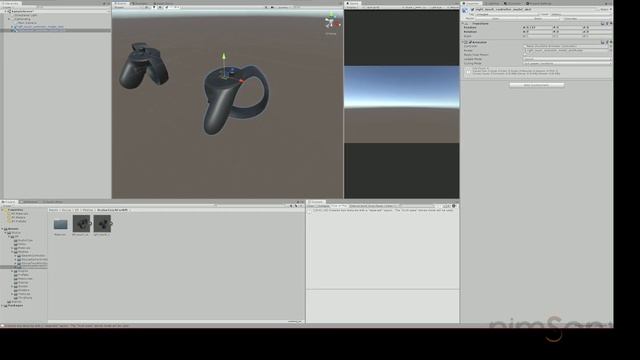Open the Update Mode dropdown
The width and height of the screenshot is (640, 360).
tap(567, 59)
